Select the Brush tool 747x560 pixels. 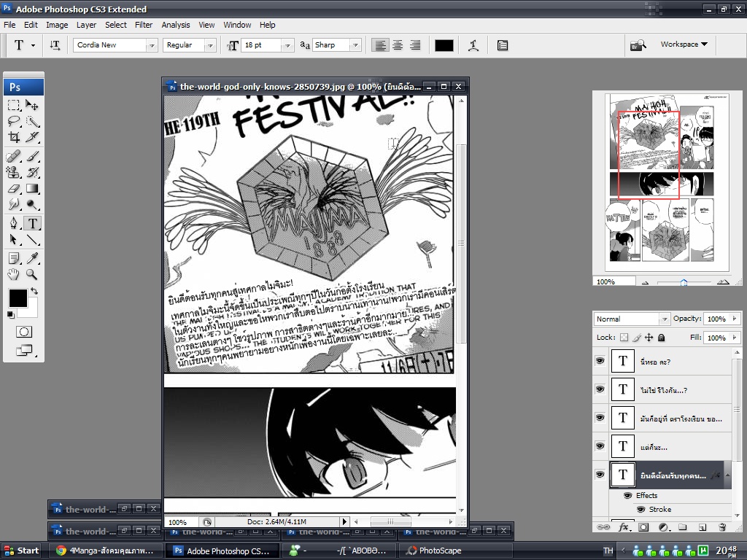pos(32,156)
